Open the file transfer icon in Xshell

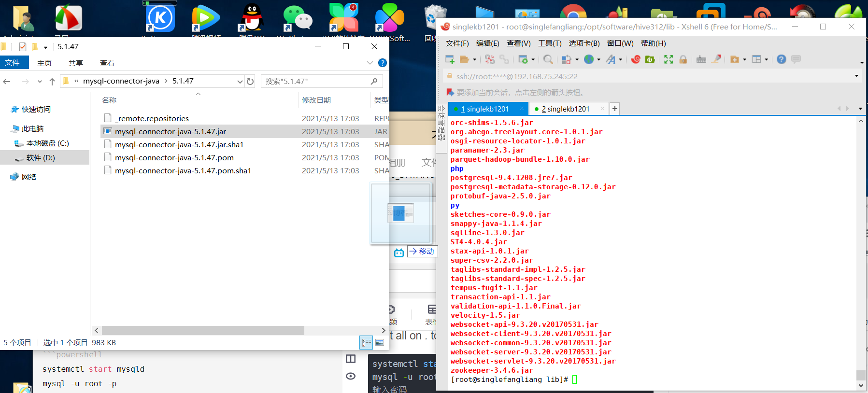[567, 59]
